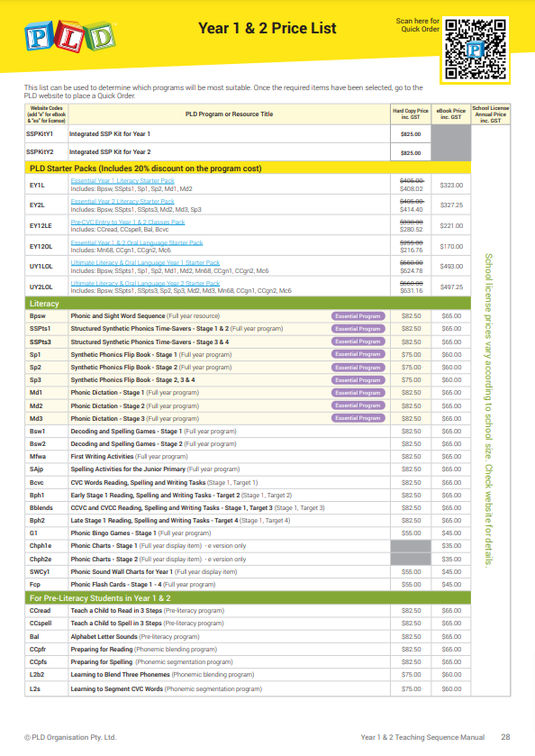
Task: Click 'Teach a Child to Read in 3 Steps'
Action: click(116, 611)
